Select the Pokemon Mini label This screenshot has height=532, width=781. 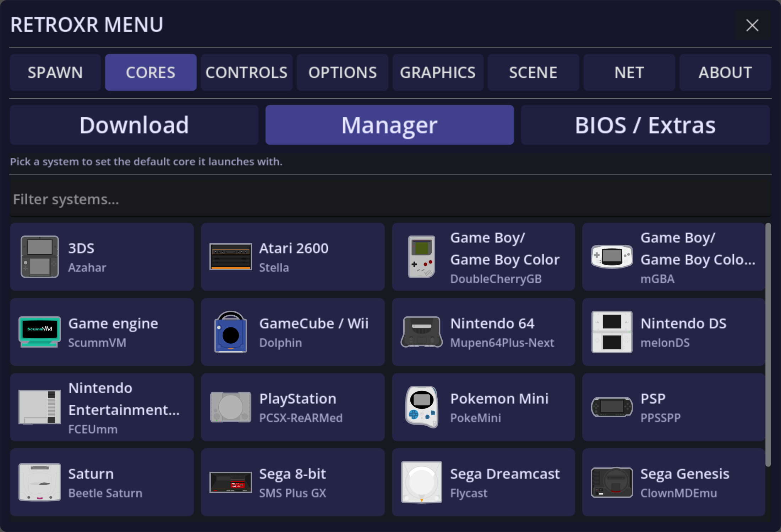click(x=499, y=399)
